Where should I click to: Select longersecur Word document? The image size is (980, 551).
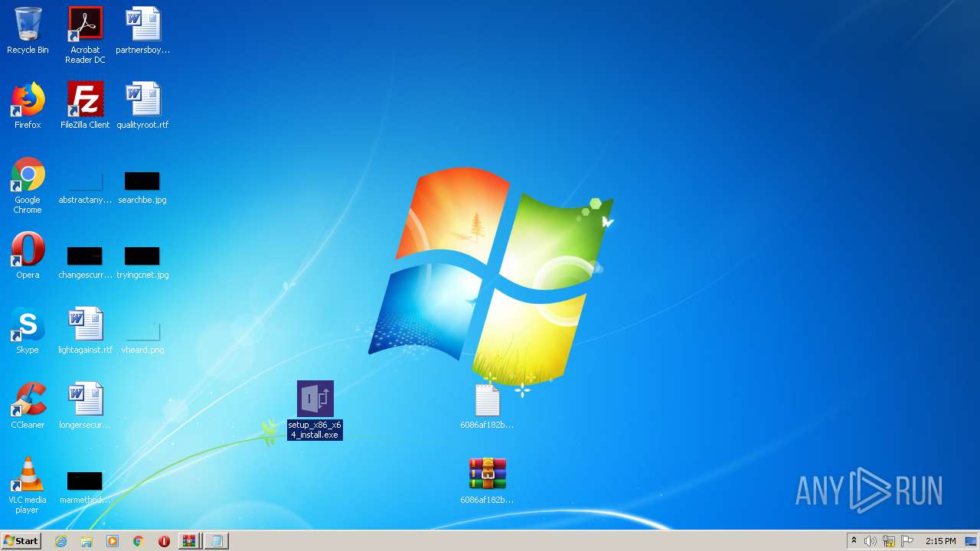(85, 406)
